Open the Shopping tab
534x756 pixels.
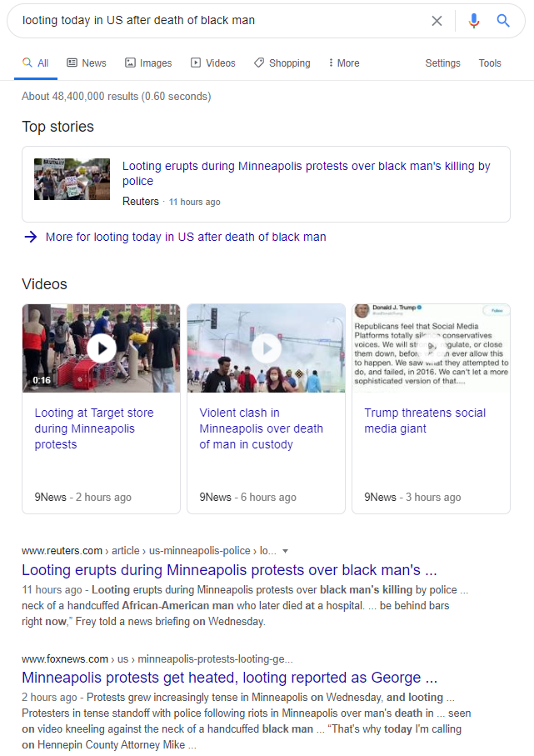click(x=282, y=63)
